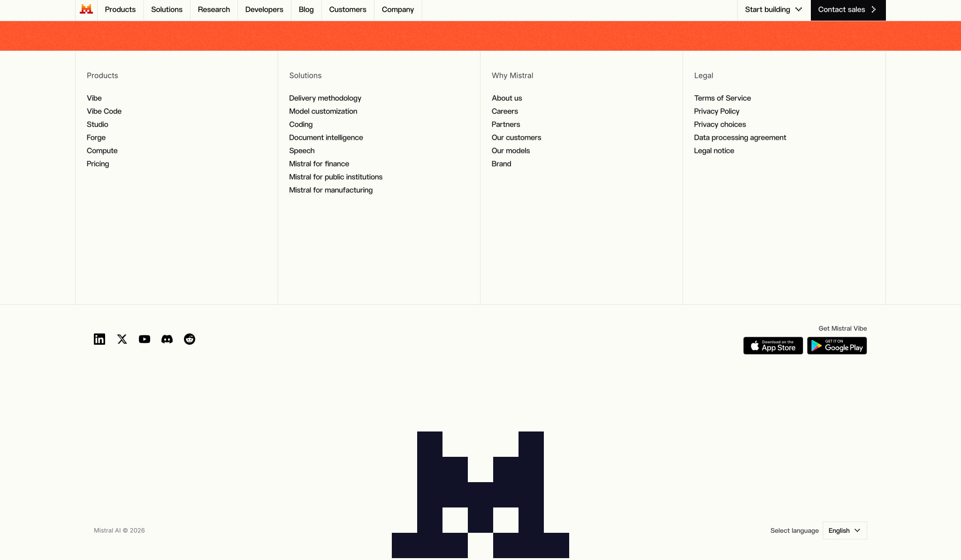Open the Customers nav item

(x=348, y=10)
